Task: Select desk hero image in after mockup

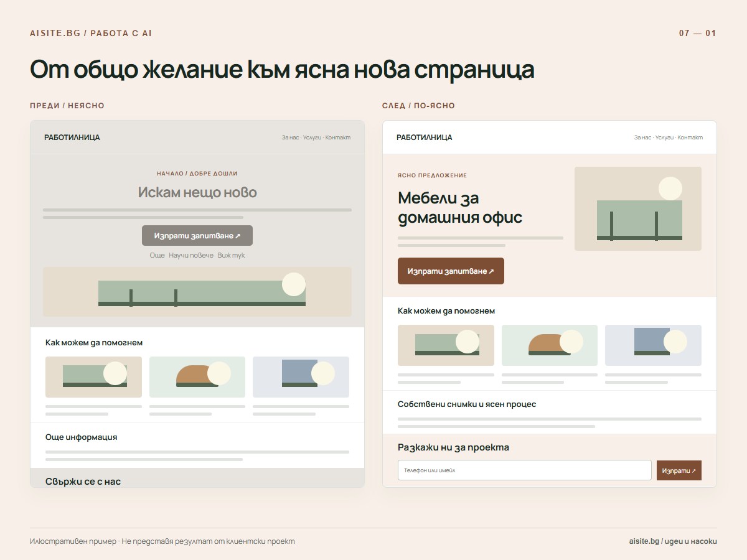Action: (638, 209)
